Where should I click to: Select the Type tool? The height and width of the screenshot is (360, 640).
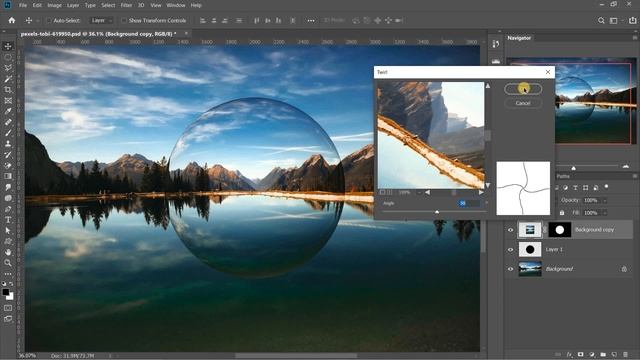click(x=8, y=220)
